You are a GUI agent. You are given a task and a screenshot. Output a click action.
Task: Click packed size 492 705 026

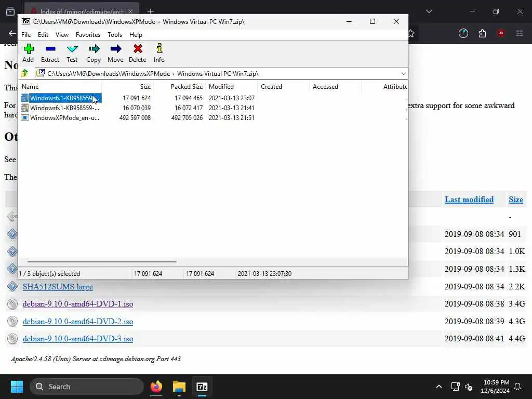tap(187, 118)
